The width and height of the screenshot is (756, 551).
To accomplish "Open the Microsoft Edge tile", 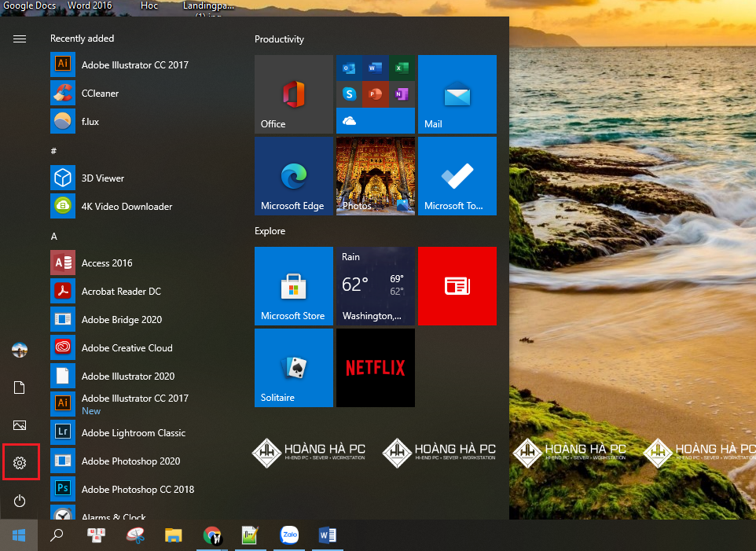I will [x=293, y=175].
